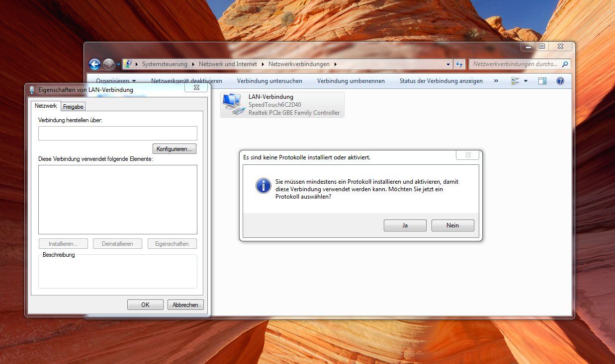Click Abbrechen in LAN properties dialog
This screenshot has width=615, height=364.
[185, 305]
